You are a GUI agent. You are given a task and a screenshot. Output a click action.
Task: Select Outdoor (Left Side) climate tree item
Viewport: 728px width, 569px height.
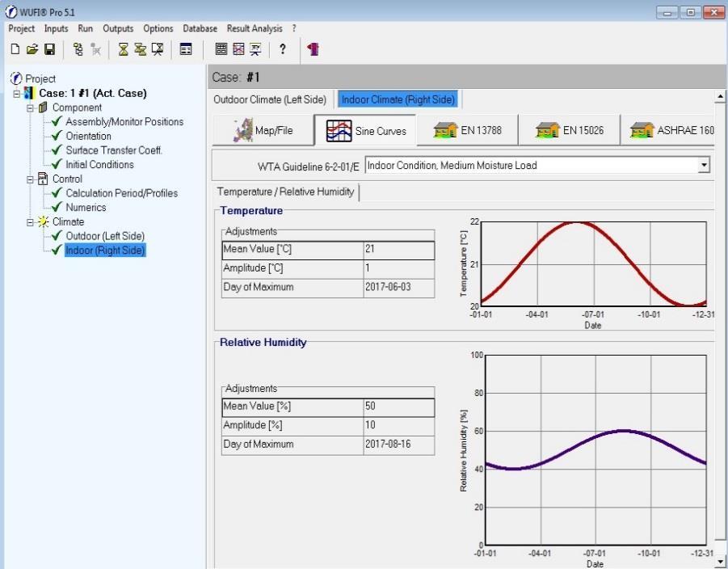pyautogui.click(x=105, y=236)
